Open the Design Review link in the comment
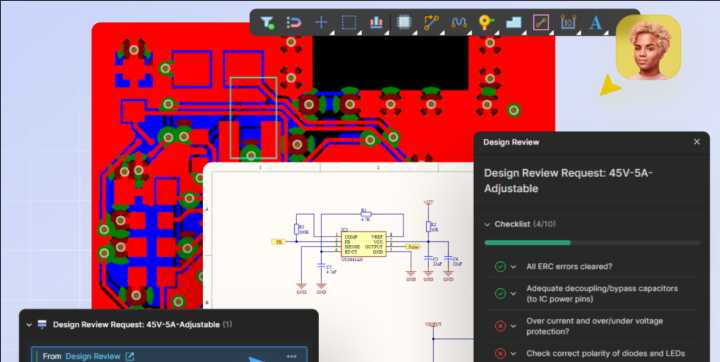Image resolution: width=720 pixels, height=362 pixels. 93,356
